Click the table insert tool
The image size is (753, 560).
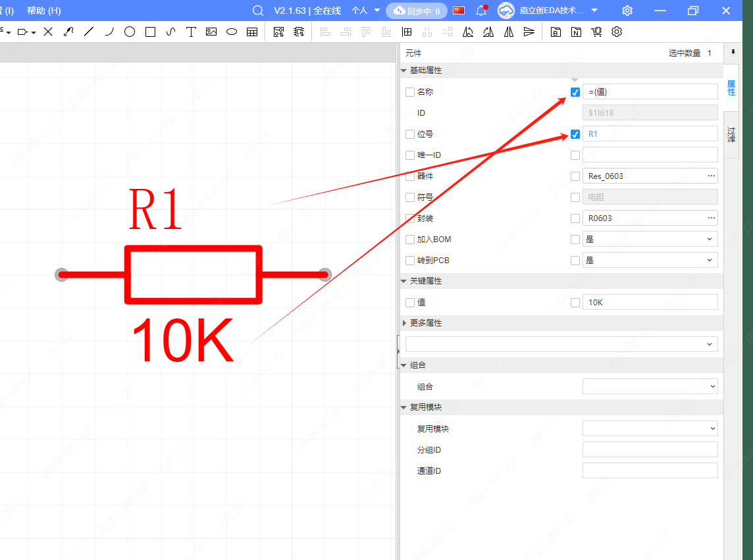(252, 32)
